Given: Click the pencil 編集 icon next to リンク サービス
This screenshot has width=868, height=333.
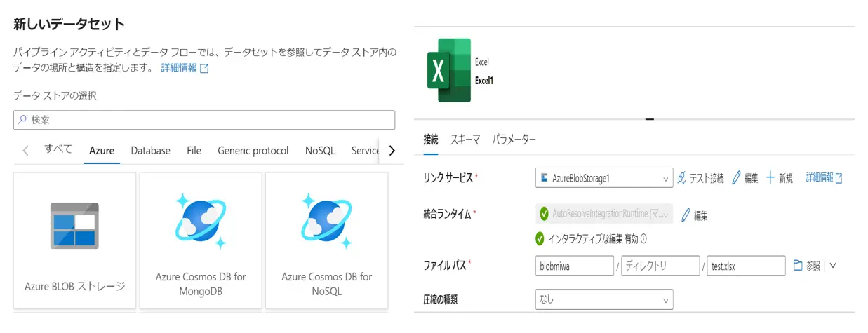Looking at the screenshot, I should pos(736,178).
